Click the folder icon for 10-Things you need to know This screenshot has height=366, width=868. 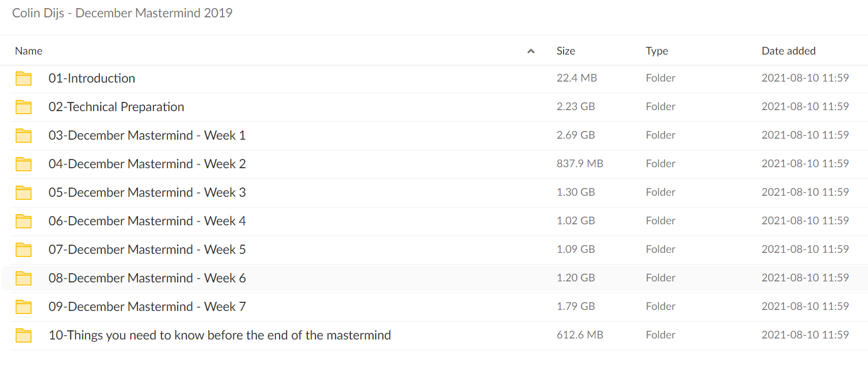(x=23, y=335)
